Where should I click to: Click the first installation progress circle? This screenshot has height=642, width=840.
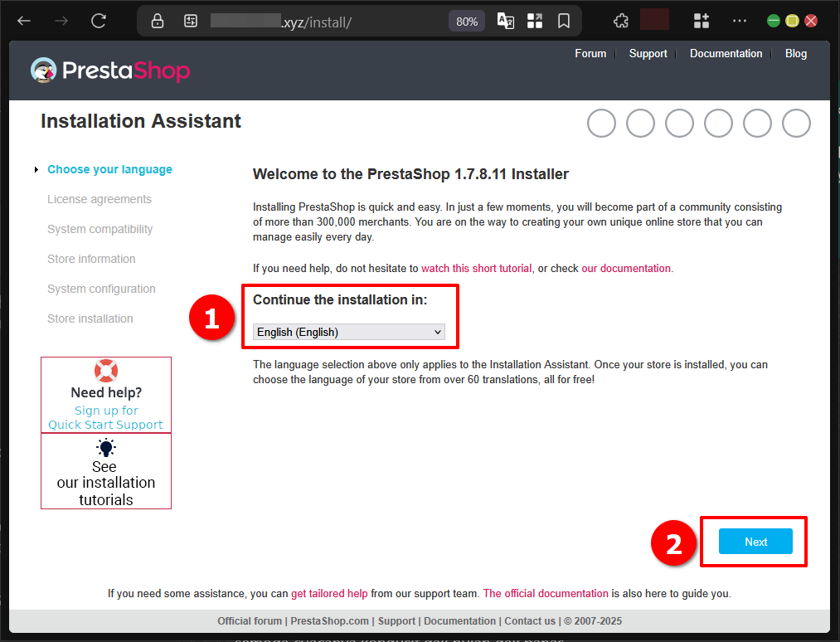[601, 124]
